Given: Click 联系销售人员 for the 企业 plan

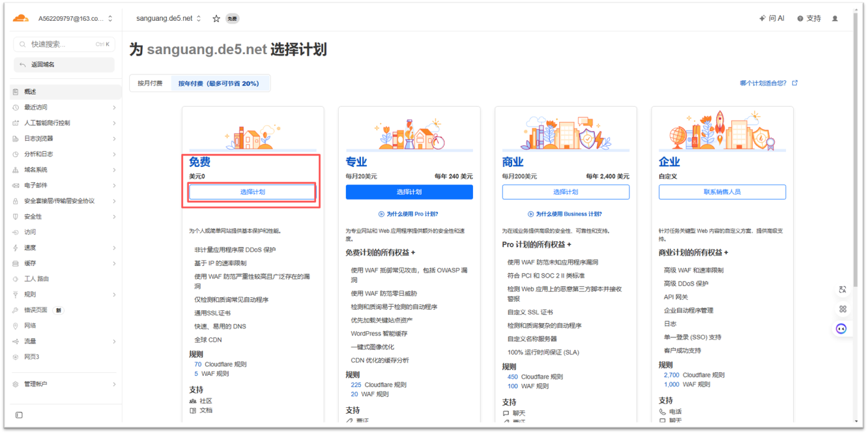Looking at the screenshot, I should point(721,192).
